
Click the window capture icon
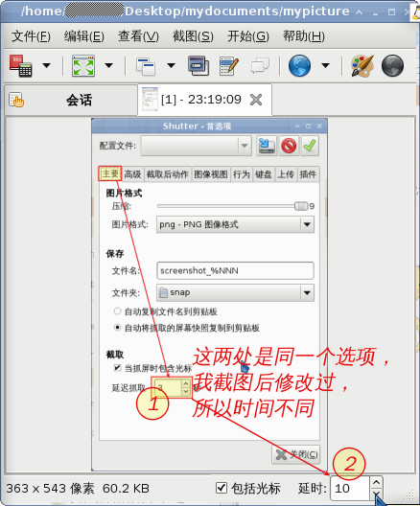[x=146, y=66]
